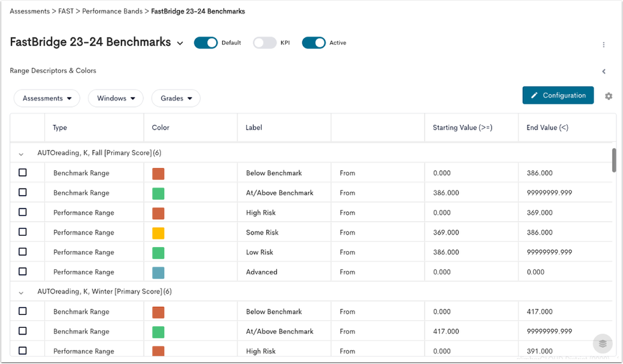
Task: Click the Fall Below Benchmark orange swatch
Action: pos(158,174)
